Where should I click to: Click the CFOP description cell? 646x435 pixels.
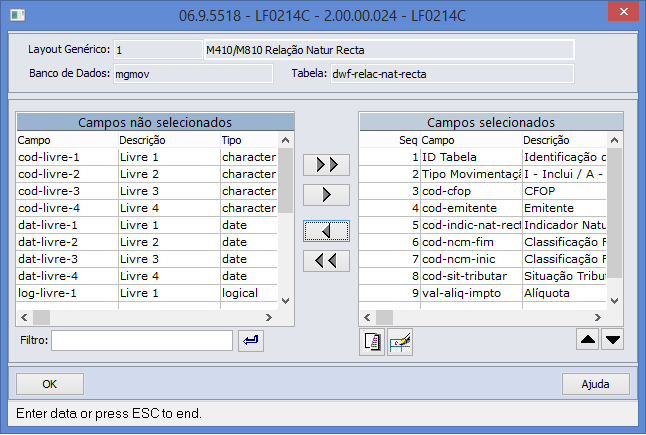pos(564,191)
